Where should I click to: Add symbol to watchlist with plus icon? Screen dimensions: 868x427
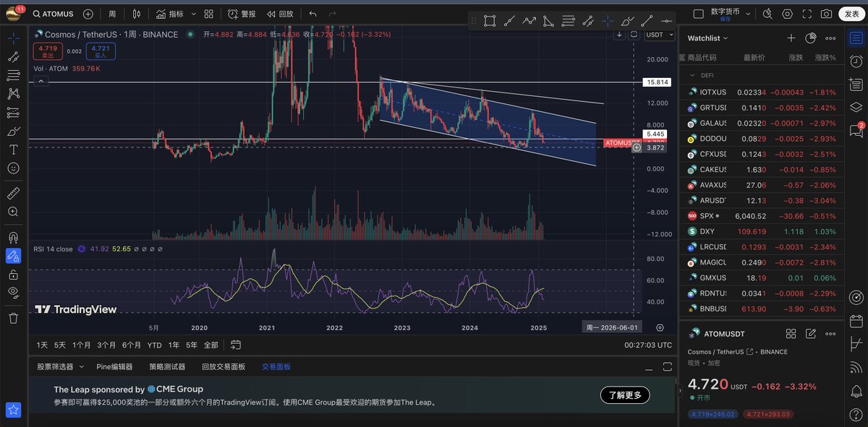(791, 38)
